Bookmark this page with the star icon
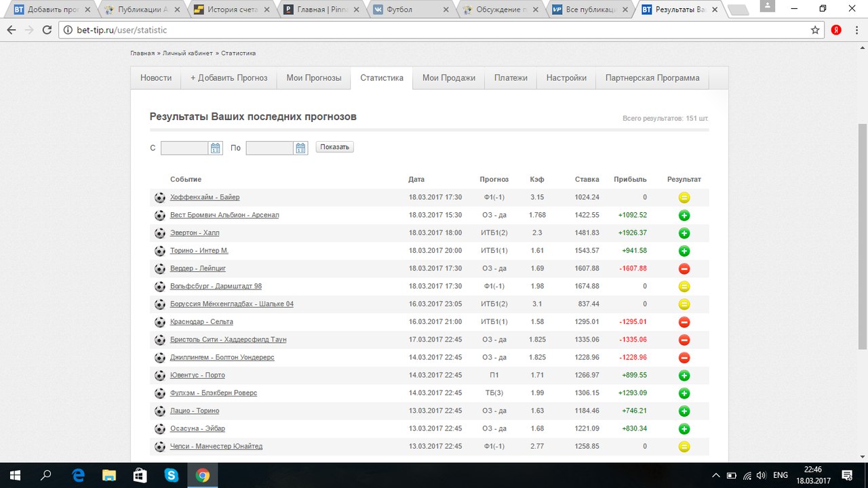 coord(815,30)
